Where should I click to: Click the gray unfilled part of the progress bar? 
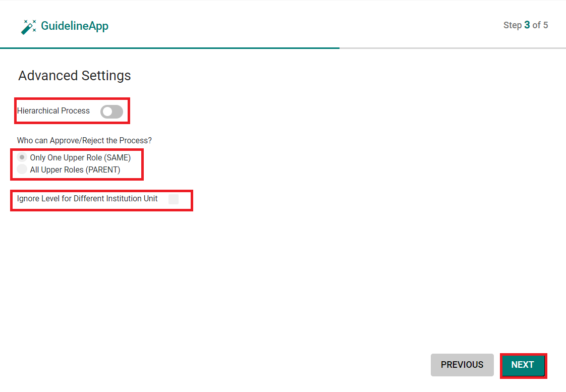tap(452, 48)
